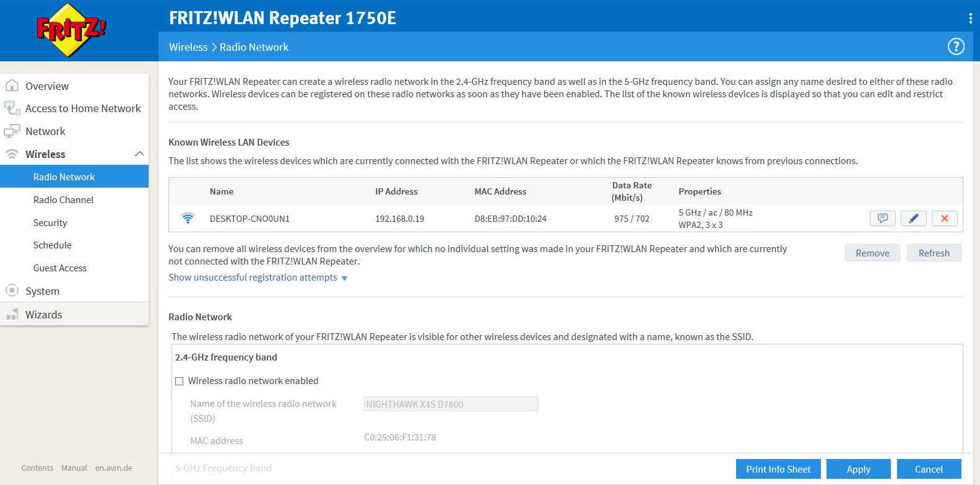Click the Wireless wifi icon in sidebar

pyautogui.click(x=12, y=154)
